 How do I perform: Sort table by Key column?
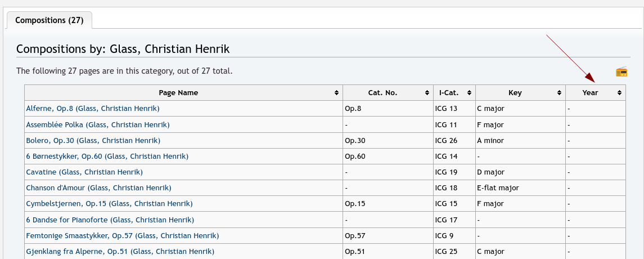click(560, 93)
